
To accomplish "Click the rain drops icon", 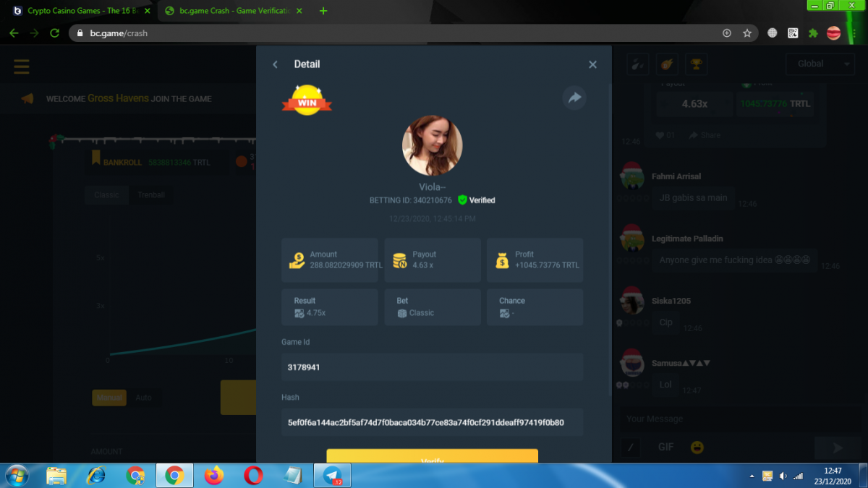I will click(637, 64).
